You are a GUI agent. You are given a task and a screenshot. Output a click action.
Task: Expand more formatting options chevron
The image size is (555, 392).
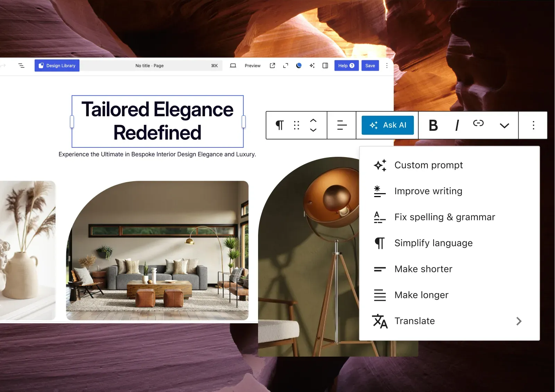click(504, 126)
